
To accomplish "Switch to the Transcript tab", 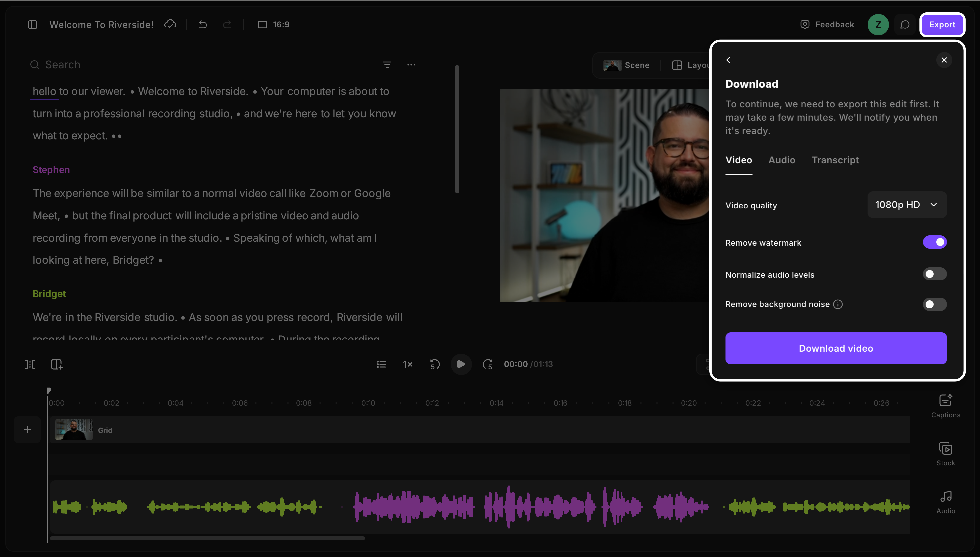I will (835, 160).
